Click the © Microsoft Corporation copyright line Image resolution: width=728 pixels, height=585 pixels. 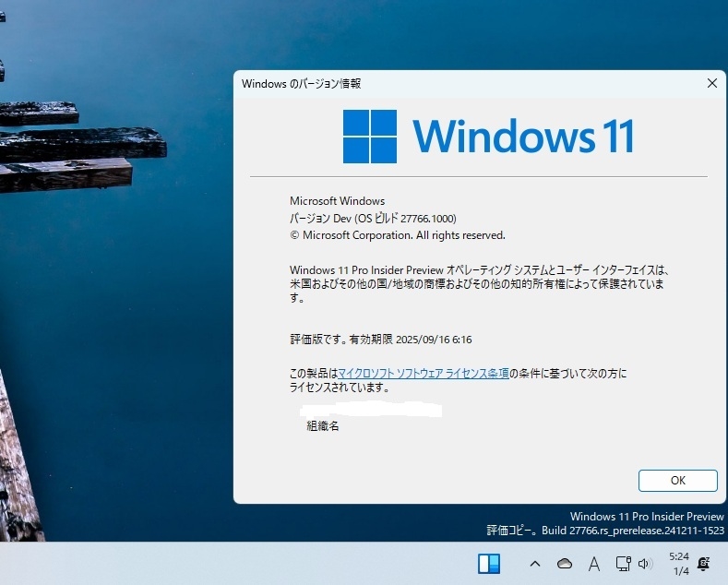[x=398, y=235]
